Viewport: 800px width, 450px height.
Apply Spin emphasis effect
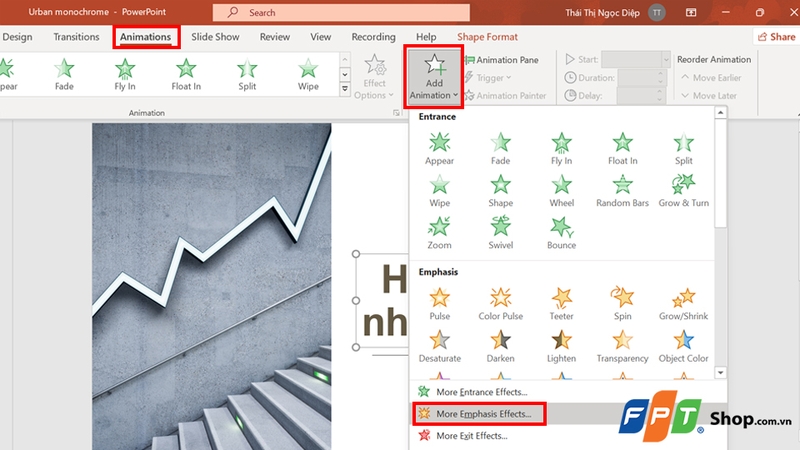click(x=622, y=304)
